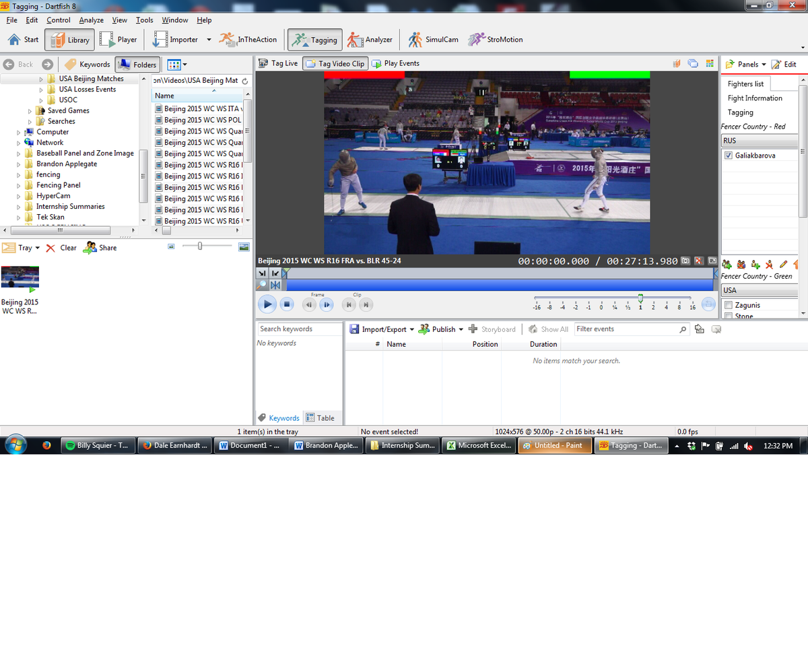Click the overlapping windows icon above video
808x672 pixels.
click(693, 63)
